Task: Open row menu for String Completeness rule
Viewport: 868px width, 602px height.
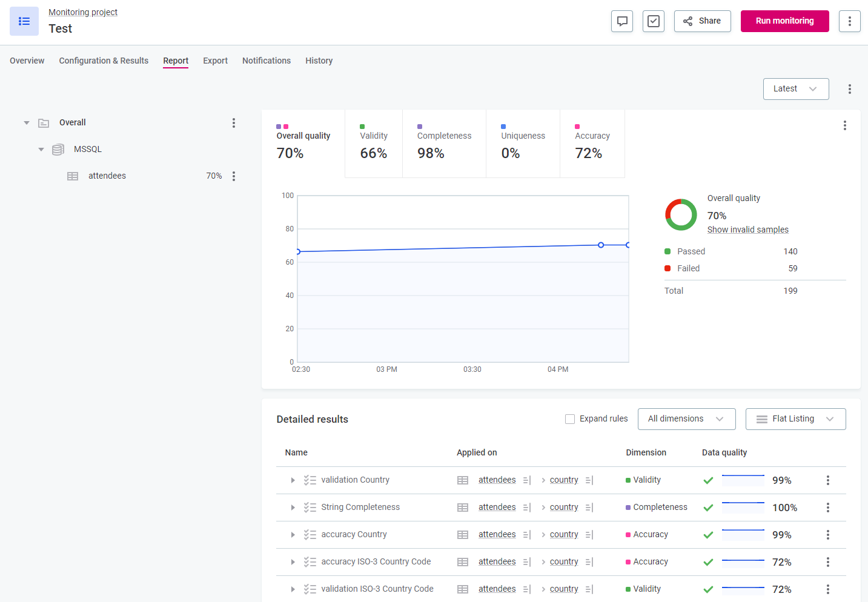Action: click(x=827, y=508)
